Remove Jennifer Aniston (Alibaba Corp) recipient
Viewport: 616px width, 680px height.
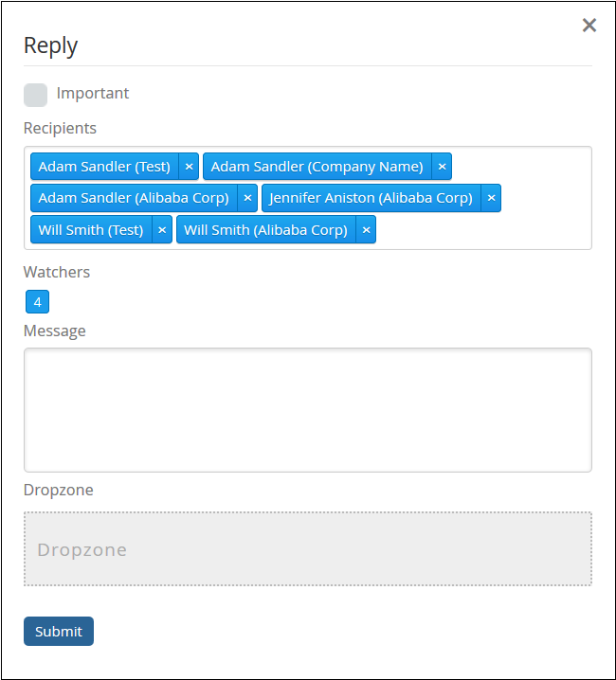coord(491,198)
